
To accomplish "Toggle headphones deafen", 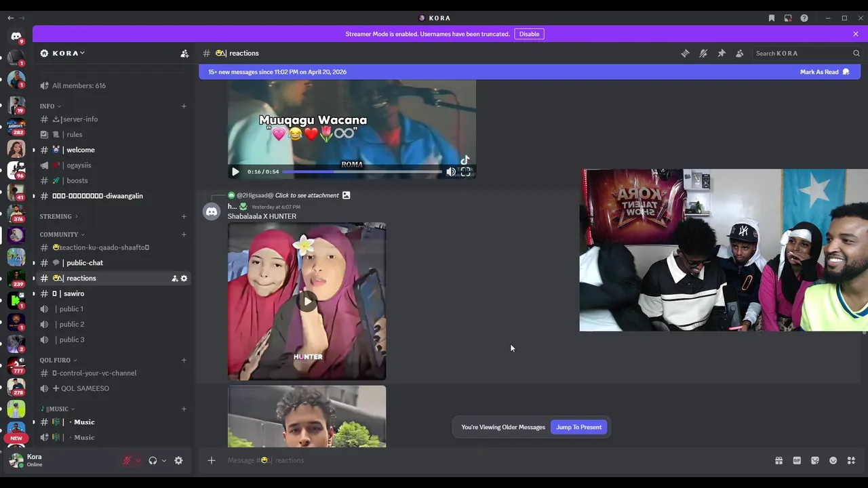I will point(153,460).
